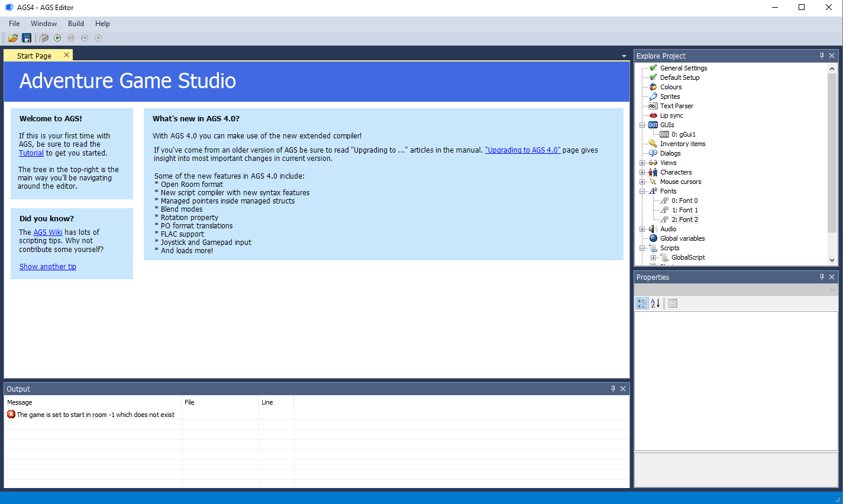Open Font 1 in the tree
843x504 pixels.
[684, 210]
